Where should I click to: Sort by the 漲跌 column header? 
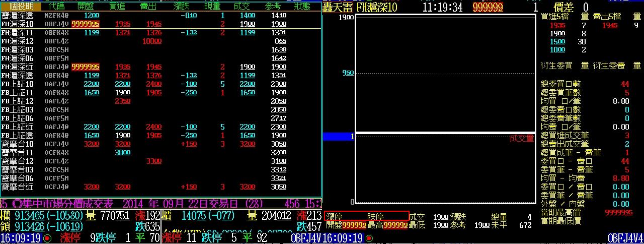pyautogui.click(x=181, y=7)
